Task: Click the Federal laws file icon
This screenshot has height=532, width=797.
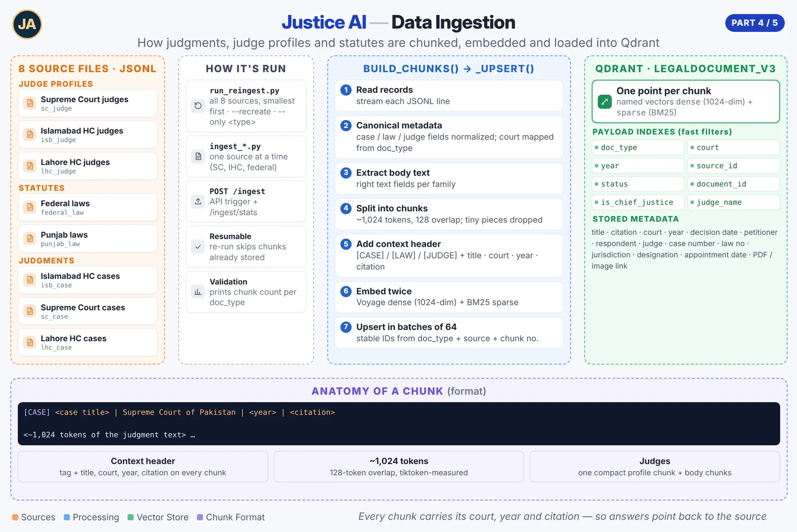Action: [30, 207]
